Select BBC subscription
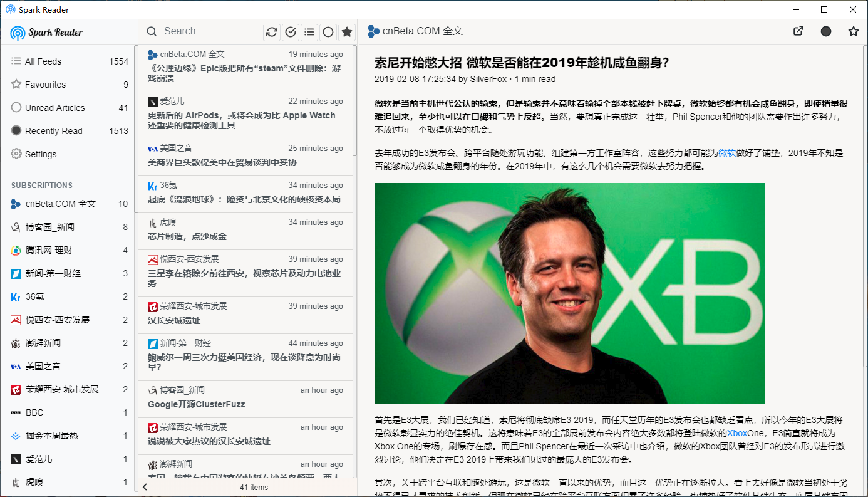 [x=69, y=412]
